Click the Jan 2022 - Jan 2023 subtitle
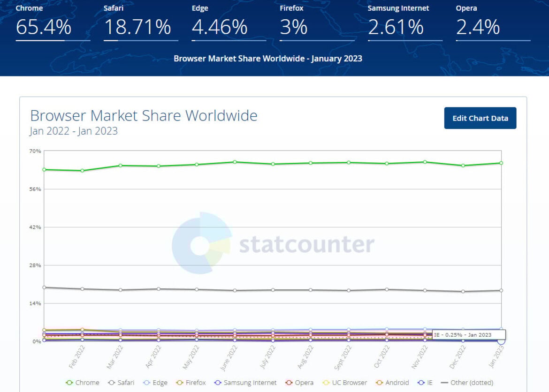 (x=74, y=131)
